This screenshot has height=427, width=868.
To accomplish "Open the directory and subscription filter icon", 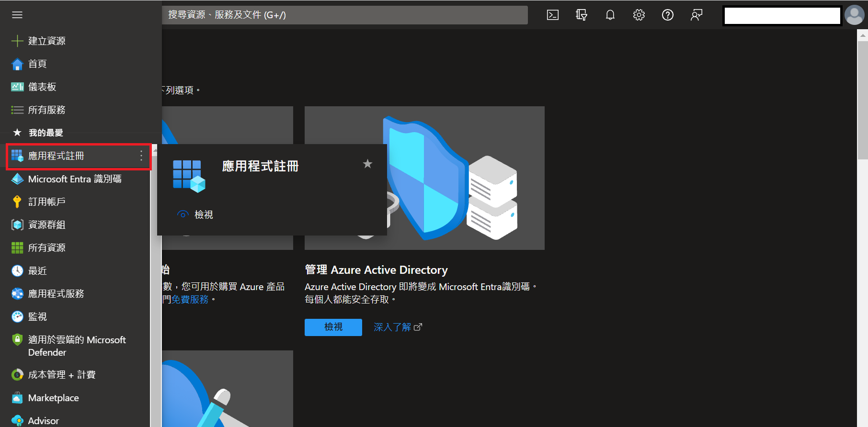I will coord(582,15).
